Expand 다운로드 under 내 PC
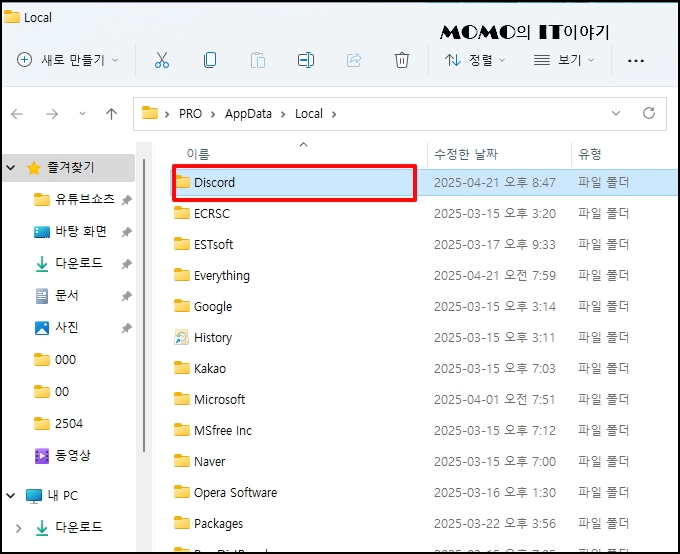 tap(18, 528)
